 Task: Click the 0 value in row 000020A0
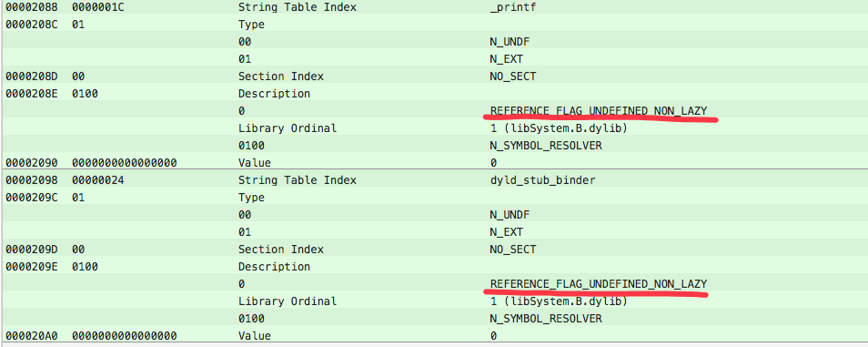493,336
